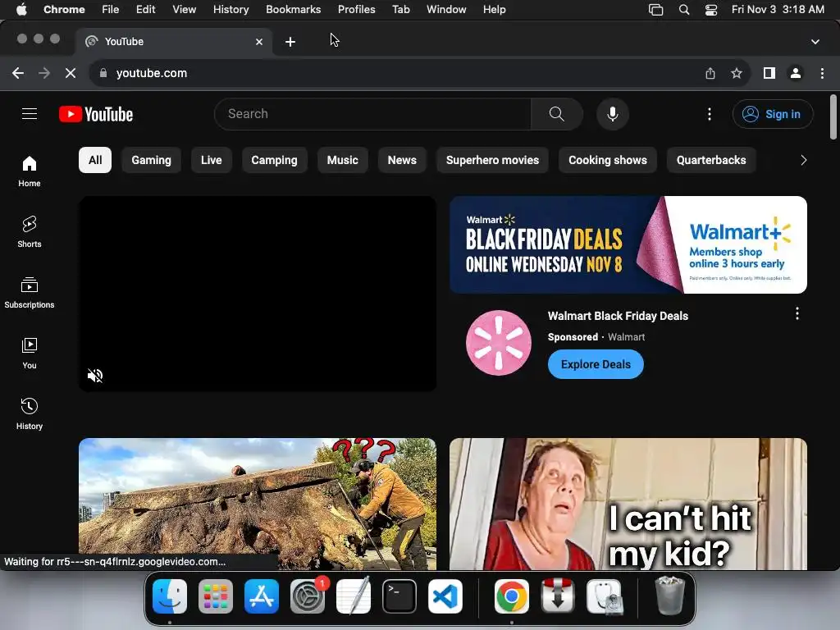This screenshot has width=840, height=630.
Task: Click the Walmart pink channel avatar
Action: tap(499, 343)
